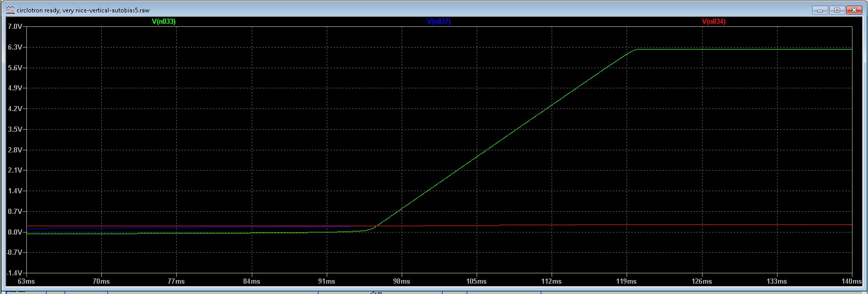Click the 126ms time axis label

click(702, 281)
